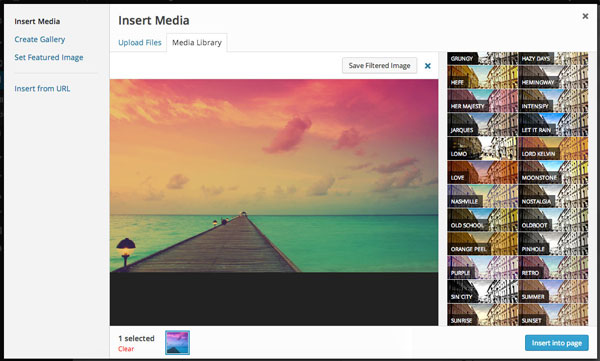The width and height of the screenshot is (600, 361).
Task: Select the Moonstone filter thumbnail
Action: pos(553,172)
